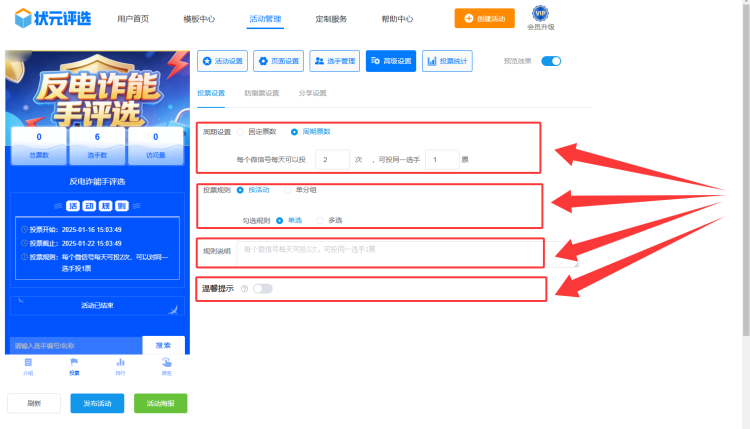Click the daily votes field showing 2
This screenshot has height=429, width=750.
click(332, 160)
